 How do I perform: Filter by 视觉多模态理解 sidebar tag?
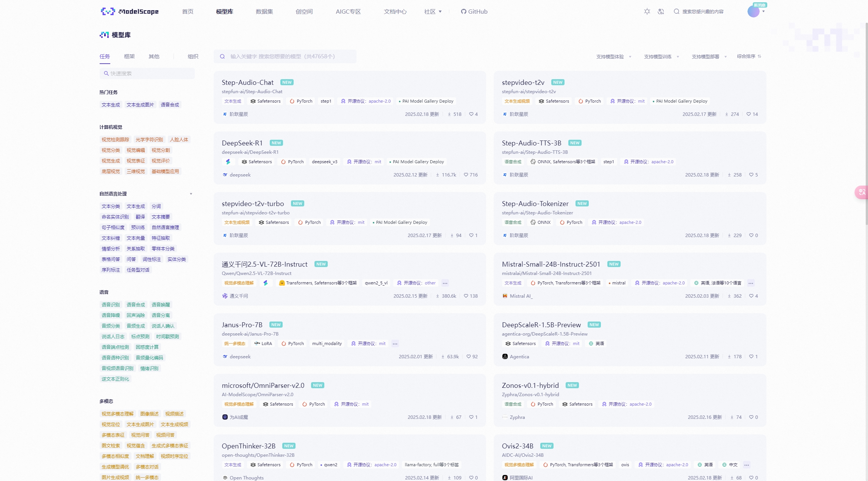(x=117, y=414)
